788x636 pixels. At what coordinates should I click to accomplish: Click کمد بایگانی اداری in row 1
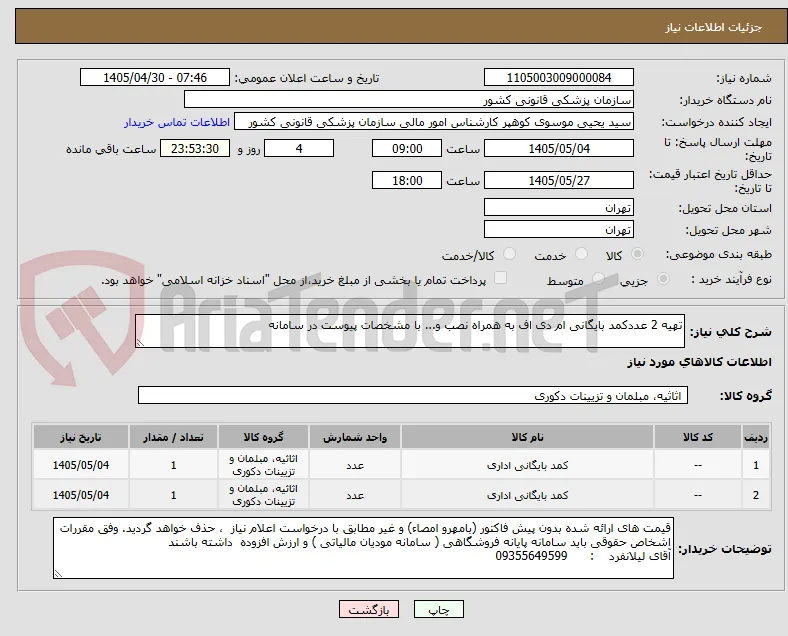527,465
